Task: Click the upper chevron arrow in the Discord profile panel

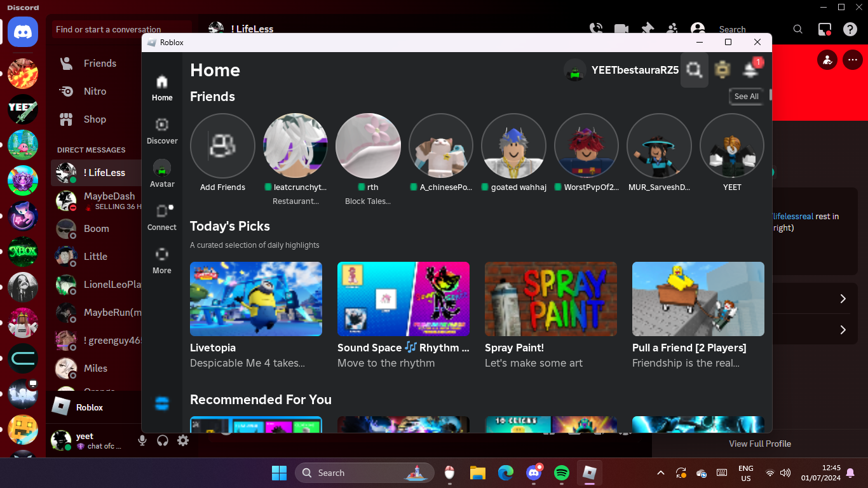Action: click(843, 299)
